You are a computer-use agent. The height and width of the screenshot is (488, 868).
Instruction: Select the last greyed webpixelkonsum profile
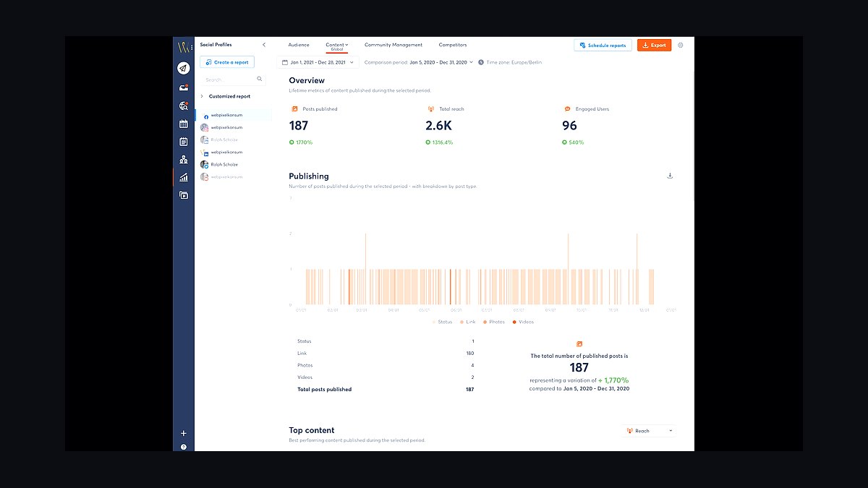[233, 176]
